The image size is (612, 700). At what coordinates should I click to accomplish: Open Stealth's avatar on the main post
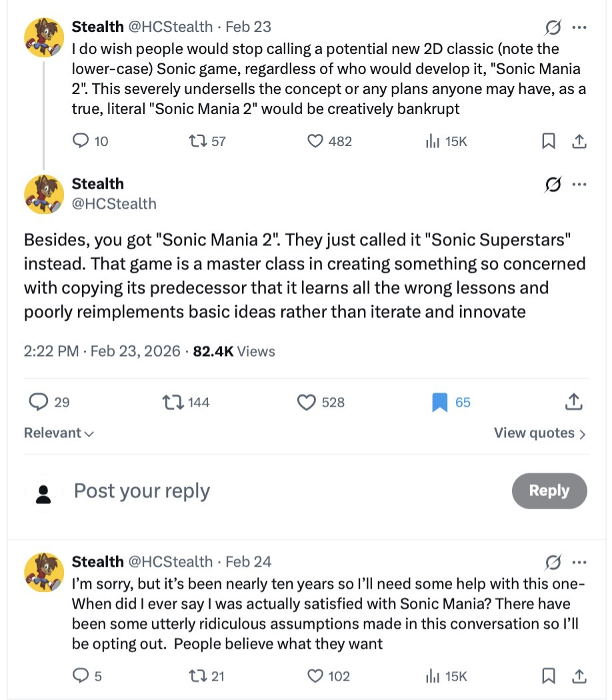(x=44, y=193)
